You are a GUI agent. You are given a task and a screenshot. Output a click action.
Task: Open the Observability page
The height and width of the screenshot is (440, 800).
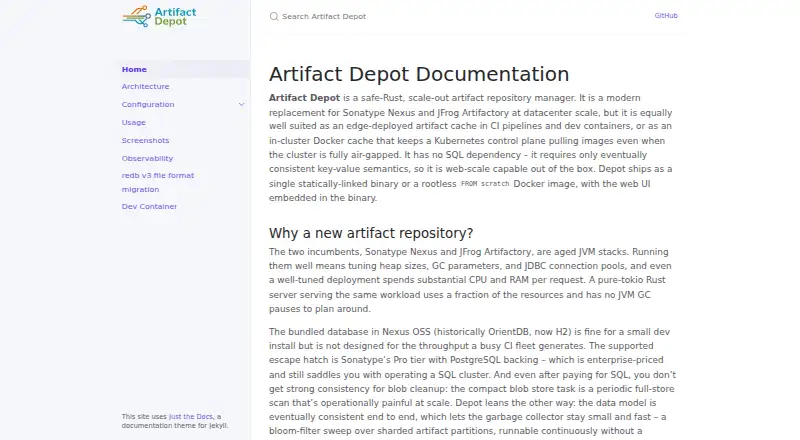(147, 158)
